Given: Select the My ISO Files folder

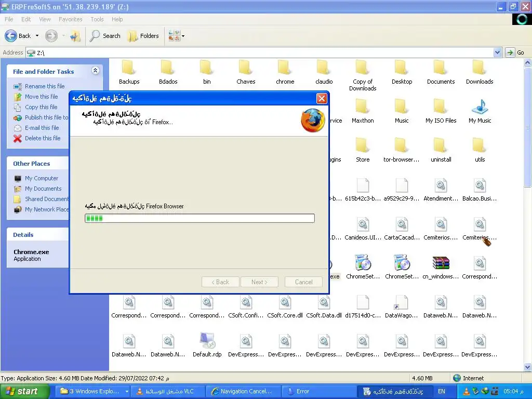Looking at the screenshot, I should 441,111.
